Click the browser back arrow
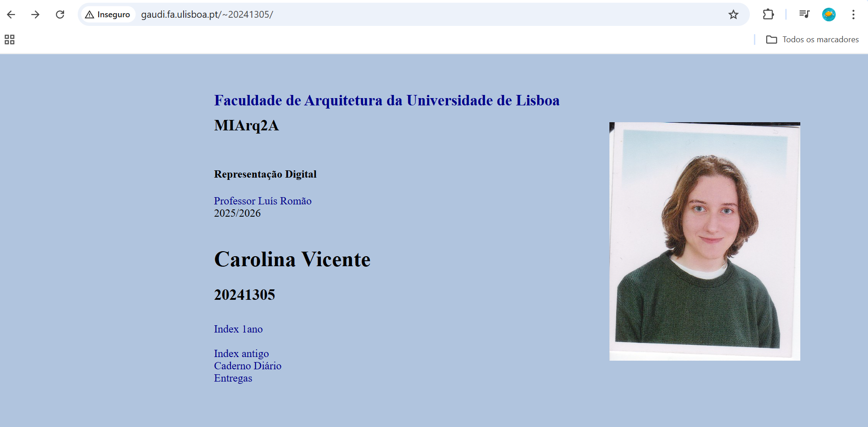 pyautogui.click(x=11, y=15)
